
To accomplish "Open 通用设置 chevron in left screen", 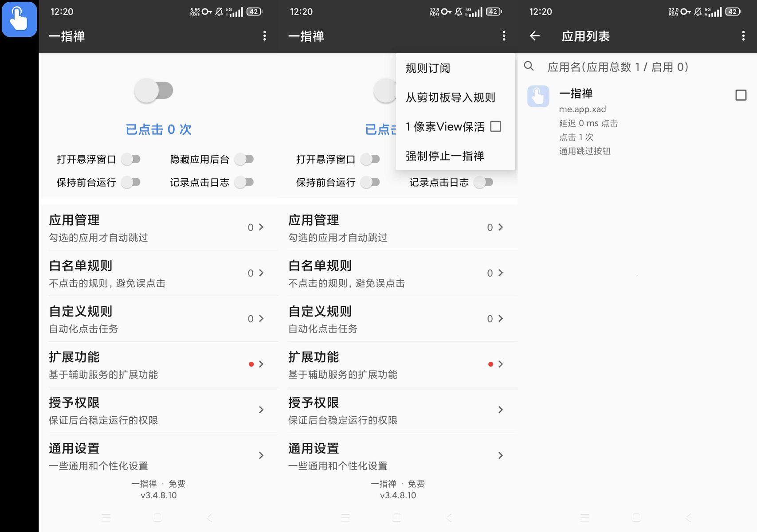I will coord(261,455).
